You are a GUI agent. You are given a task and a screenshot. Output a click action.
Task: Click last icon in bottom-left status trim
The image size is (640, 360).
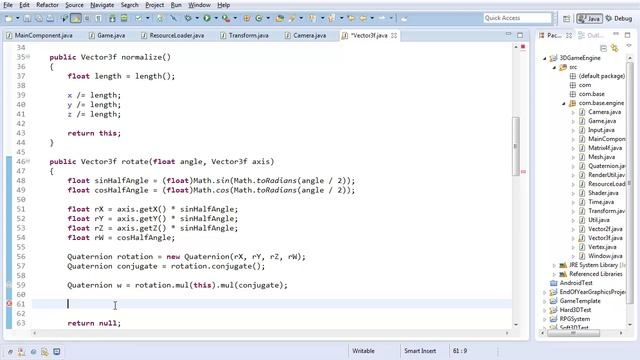tap(57, 351)
